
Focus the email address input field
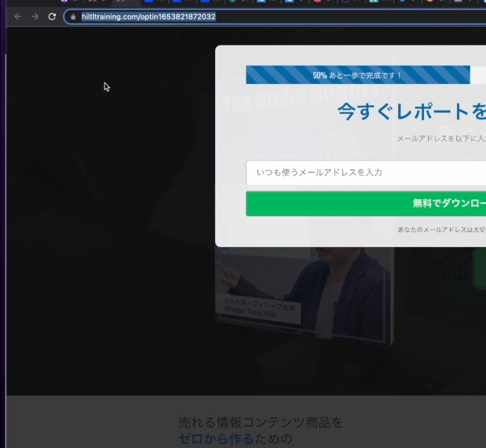[366, 173]
